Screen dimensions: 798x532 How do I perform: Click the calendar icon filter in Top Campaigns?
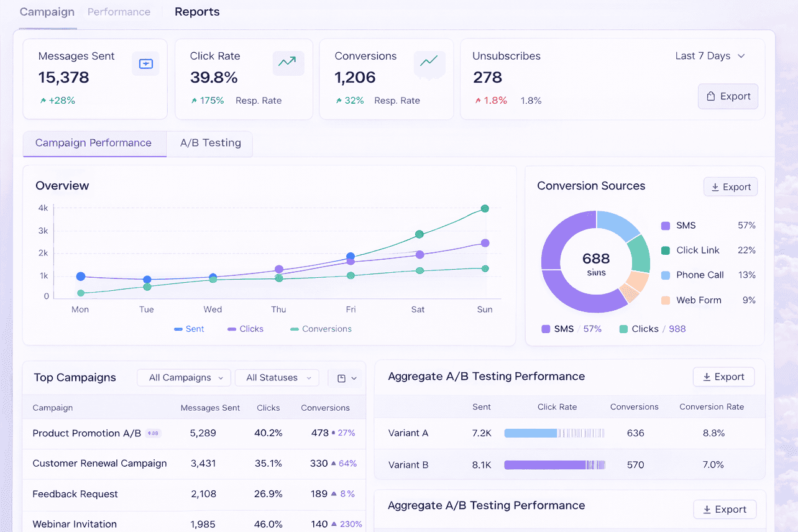[x=347, y=378]
